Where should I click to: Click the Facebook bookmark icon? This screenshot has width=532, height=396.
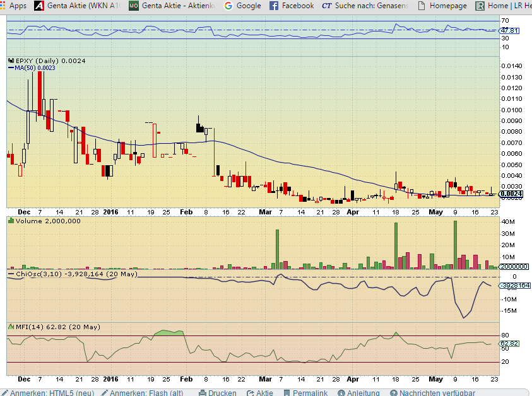coord(274,6)
